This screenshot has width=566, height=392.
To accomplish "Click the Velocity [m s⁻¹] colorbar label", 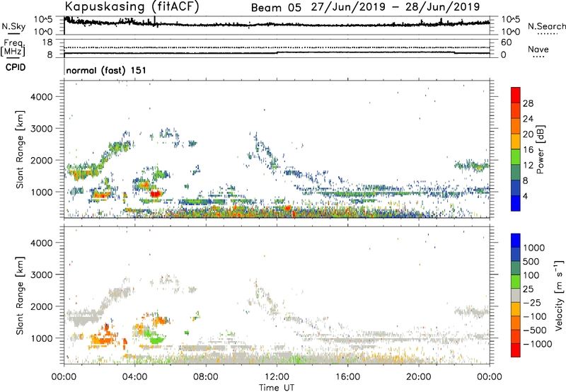I will pyautogui.click(x=559, y=295).
